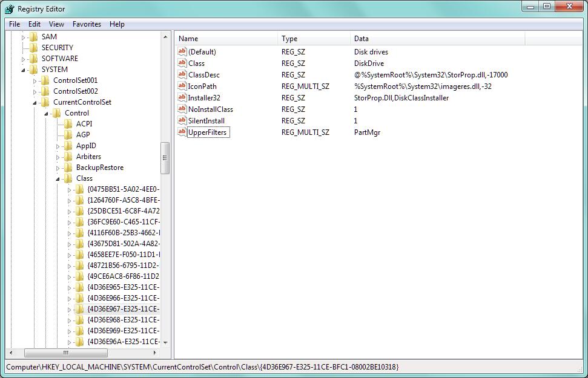
Task: Click the Arbiters folder icon
Action: pos(68,156)
